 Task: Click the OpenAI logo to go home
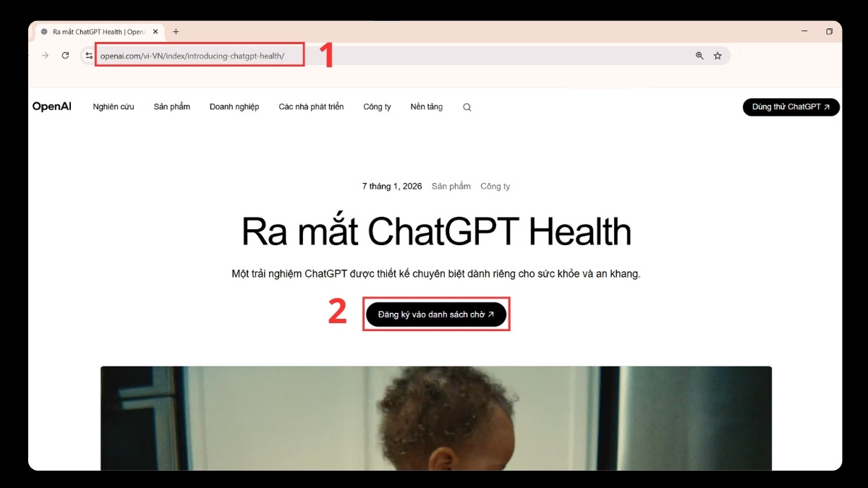51,106
